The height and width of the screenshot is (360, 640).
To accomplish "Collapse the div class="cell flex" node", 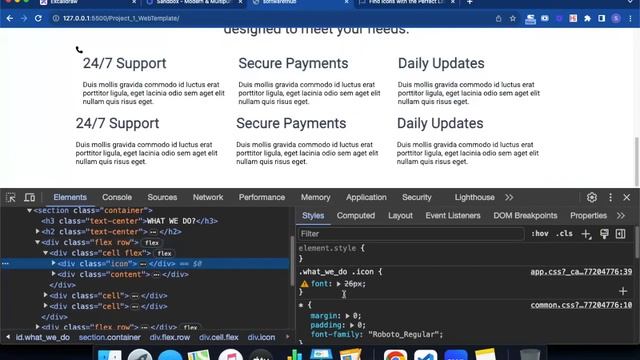I will [46, 253].
